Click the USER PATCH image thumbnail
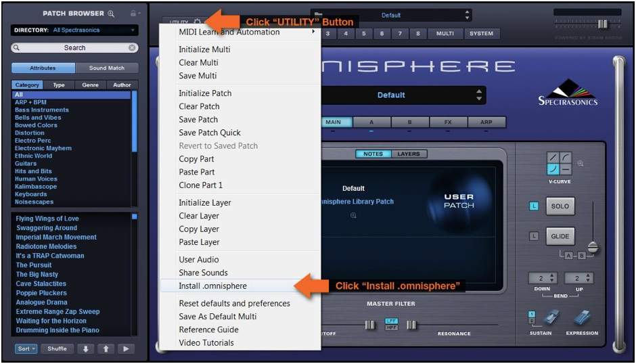The image size is (636, 364). (x=459, y=201)
